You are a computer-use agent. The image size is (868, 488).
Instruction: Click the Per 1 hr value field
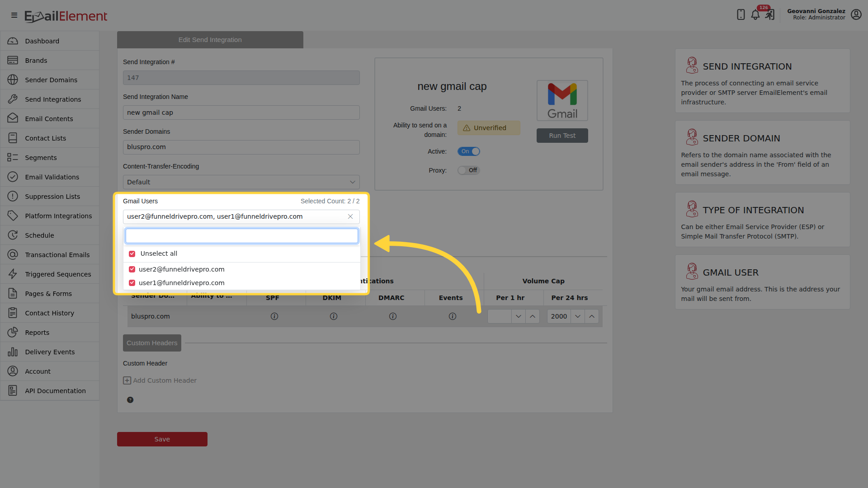tap(500, 316)
